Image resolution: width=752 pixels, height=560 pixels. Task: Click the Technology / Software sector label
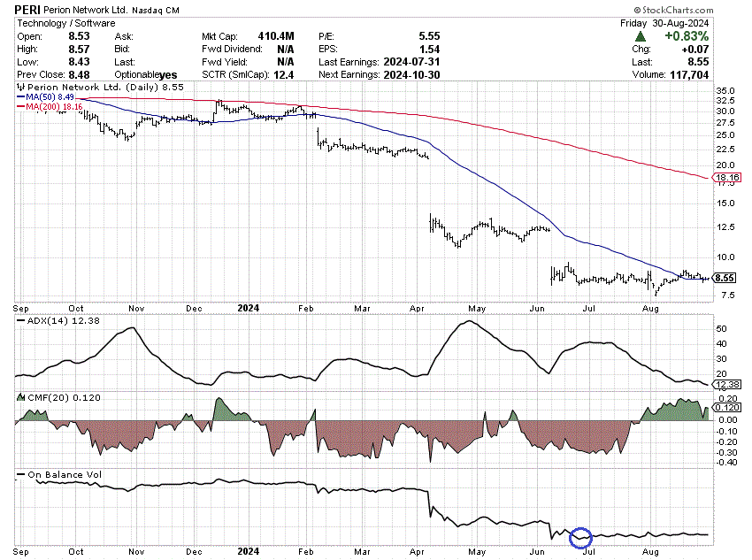pos(66,23)
